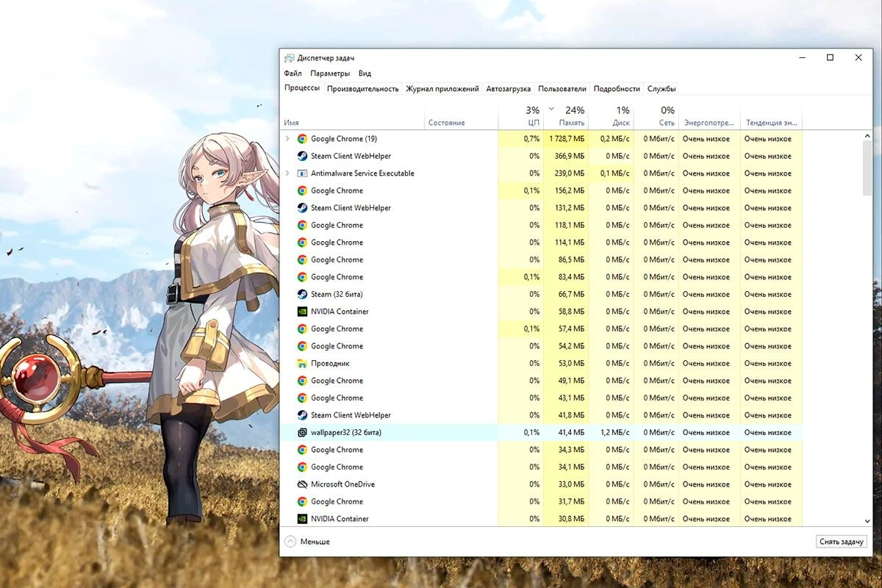Click the Steam icon on the 366,9 МБ row

(x=302, y=156)
